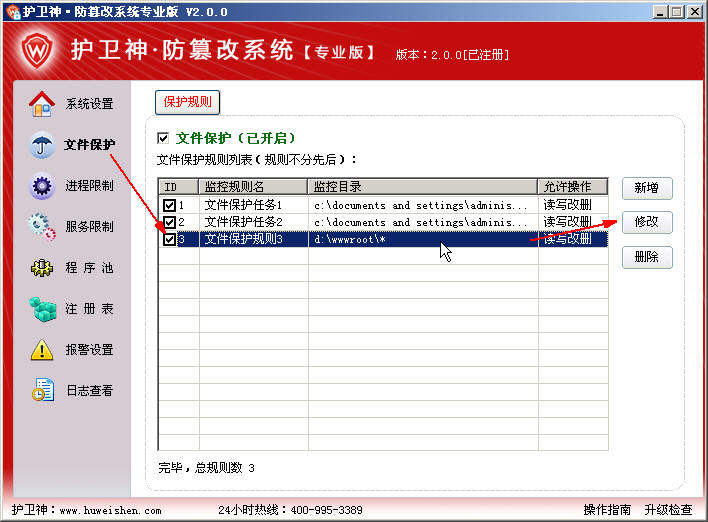Maximize the window
This screenshot has height=522, width=708.
point(677,12)
